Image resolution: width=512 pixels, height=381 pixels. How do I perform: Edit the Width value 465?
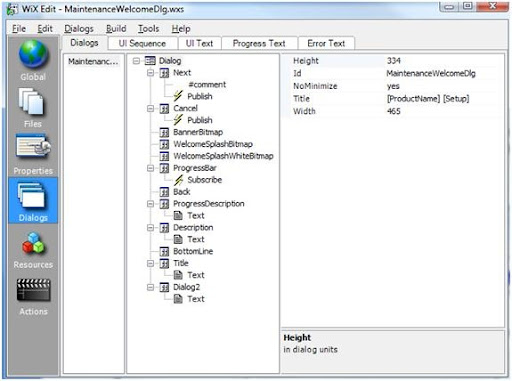[x=444, y=111]
